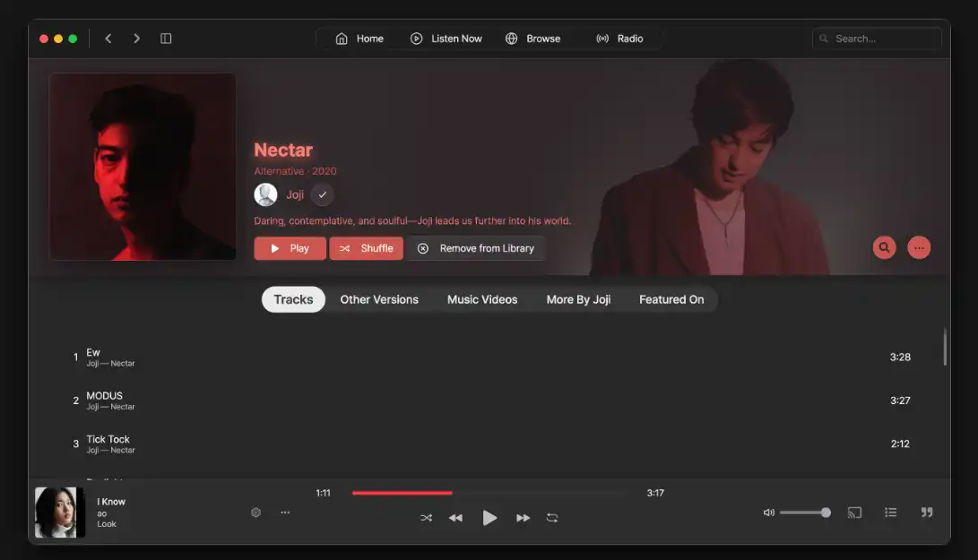Click the Nectar album cover

click(143, 167)
